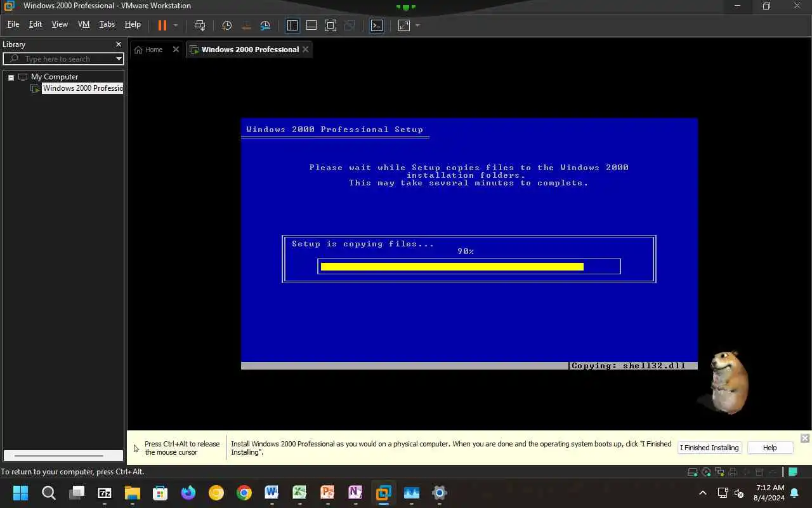Open 7-Zip from the taskbar
The width and height of the screenshot is (812, 508).
(105, 493)
